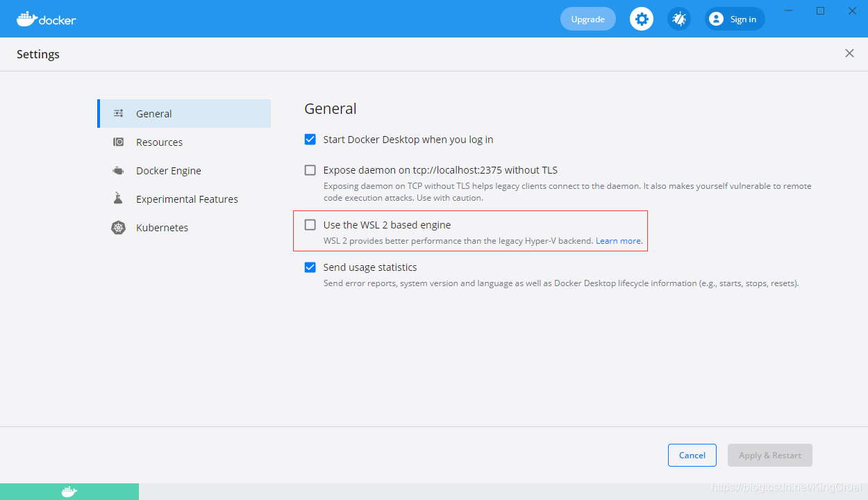Viewport: 868px width, 500px height.
Task: Open the Learn more link
Action: tap(618, 241)
